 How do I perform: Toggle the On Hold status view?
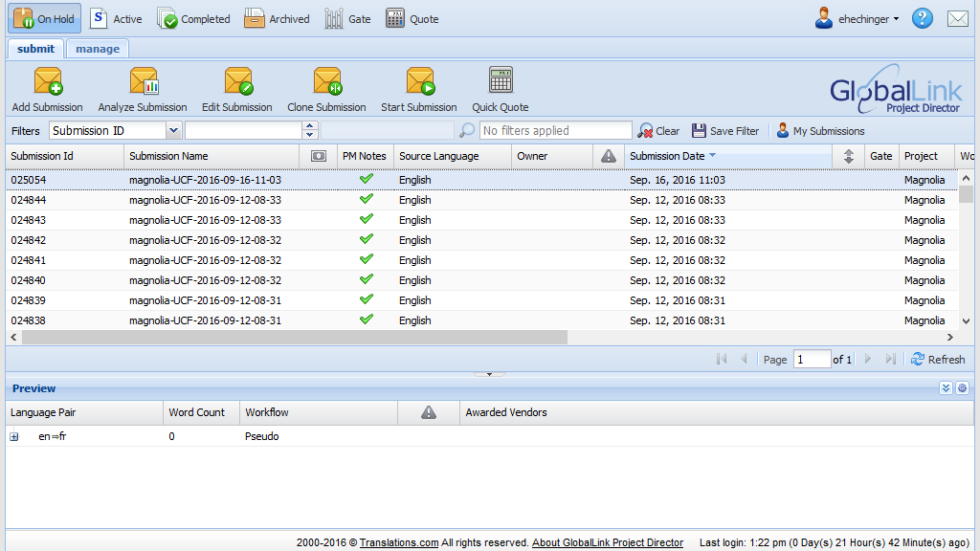[x=44, y=18]
